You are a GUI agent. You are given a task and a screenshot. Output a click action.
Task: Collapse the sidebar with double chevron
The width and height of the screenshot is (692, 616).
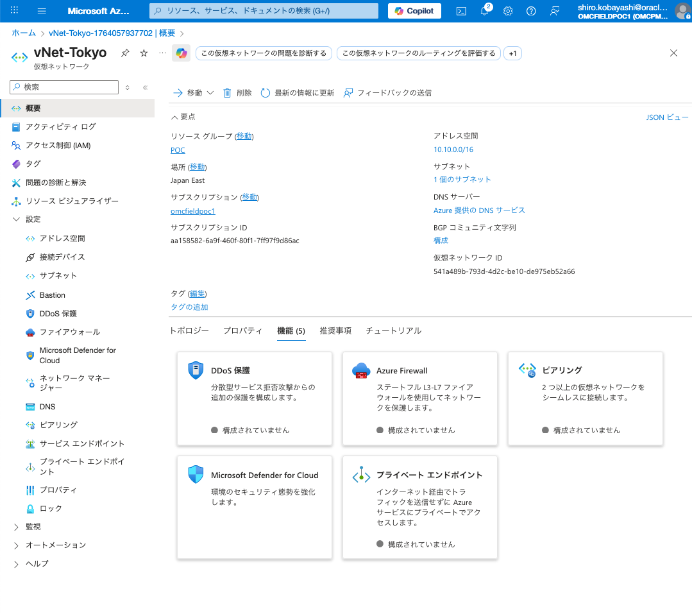145,87
